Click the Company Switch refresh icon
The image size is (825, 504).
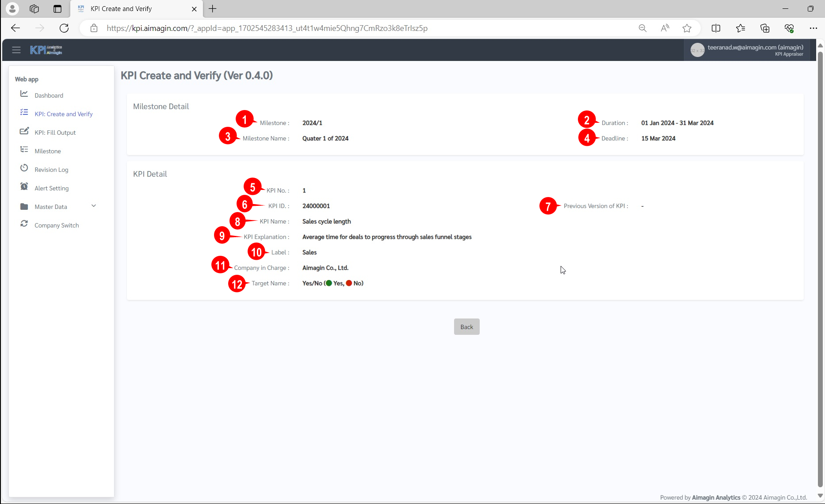(24, 224)
